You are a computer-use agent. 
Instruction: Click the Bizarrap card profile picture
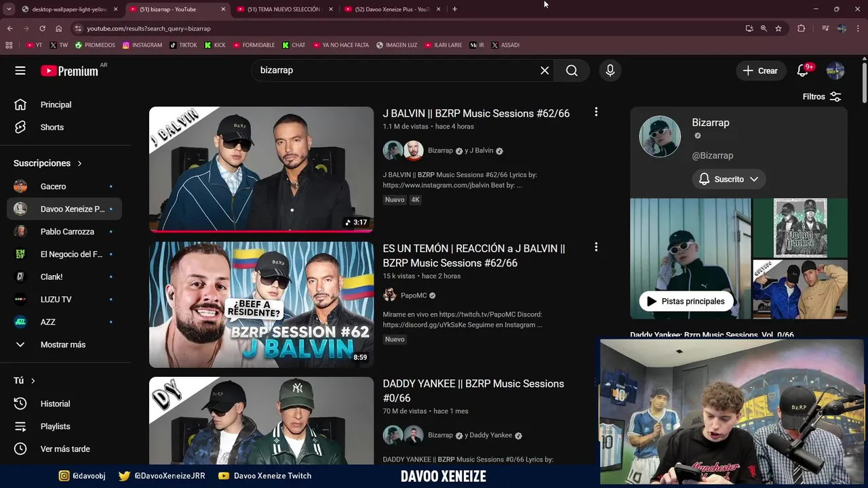[660, 136]
